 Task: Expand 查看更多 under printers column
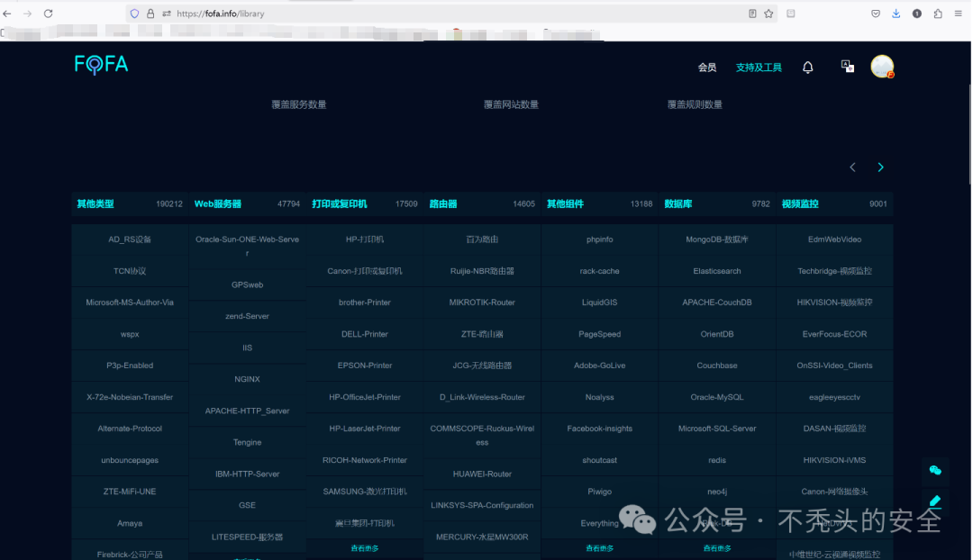[x=365, y=549]
